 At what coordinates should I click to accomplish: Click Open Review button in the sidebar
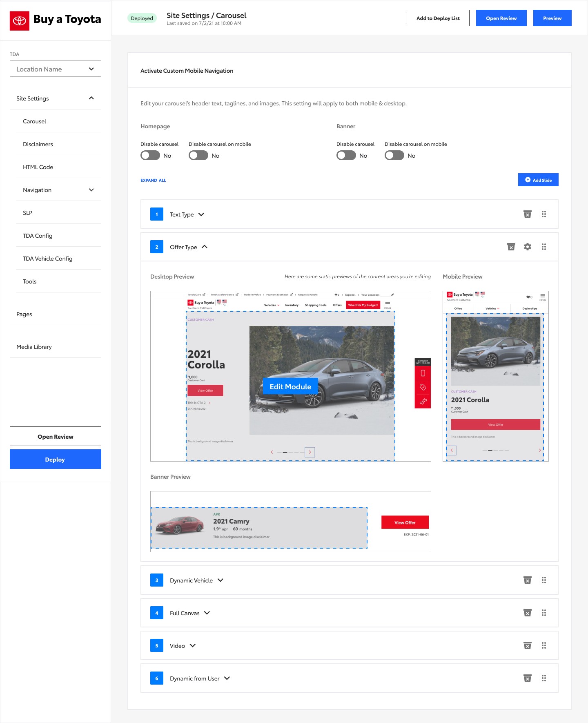coord(56,436)
